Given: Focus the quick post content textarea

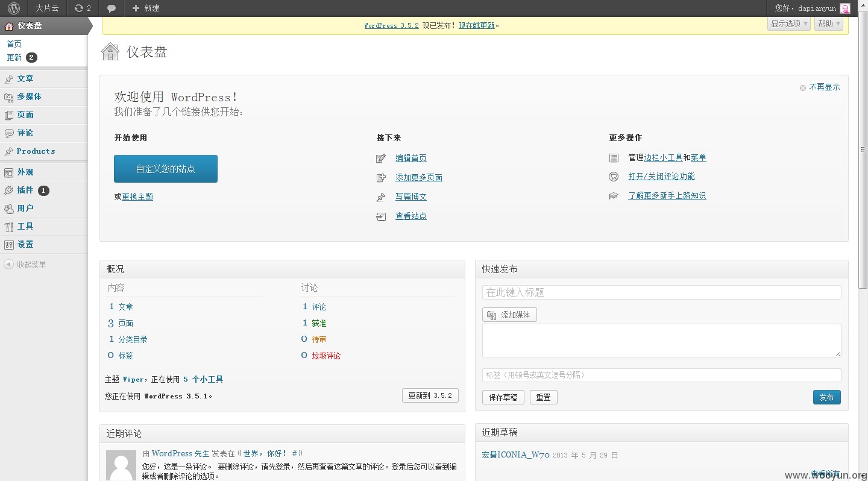Looking at the screenshot, I should [661, 341].
